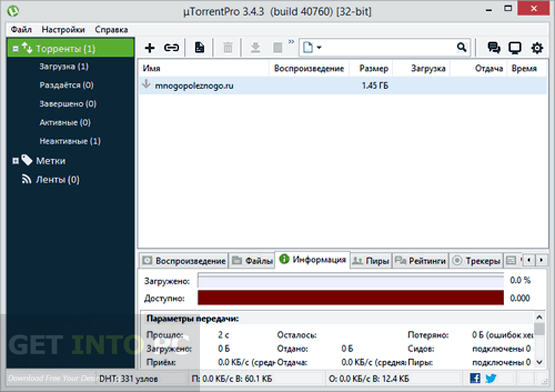Click the Add Torrent from URL link icon
This screenshot has height=392, width=555.
(171, 47)
